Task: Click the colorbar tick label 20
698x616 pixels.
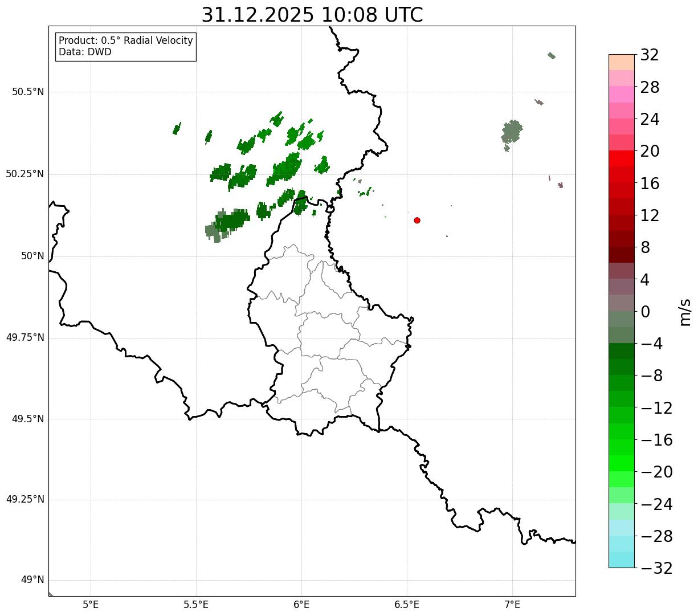Action: pos(650,151)
